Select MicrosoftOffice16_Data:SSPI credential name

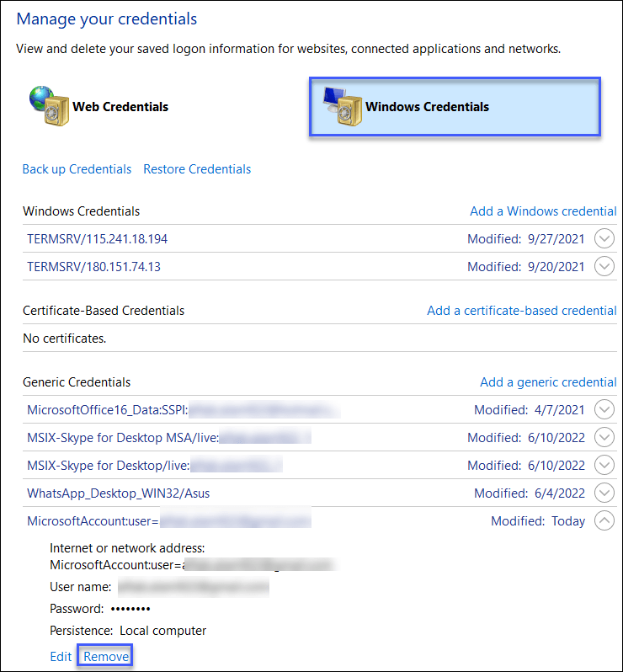coord(108,410)
